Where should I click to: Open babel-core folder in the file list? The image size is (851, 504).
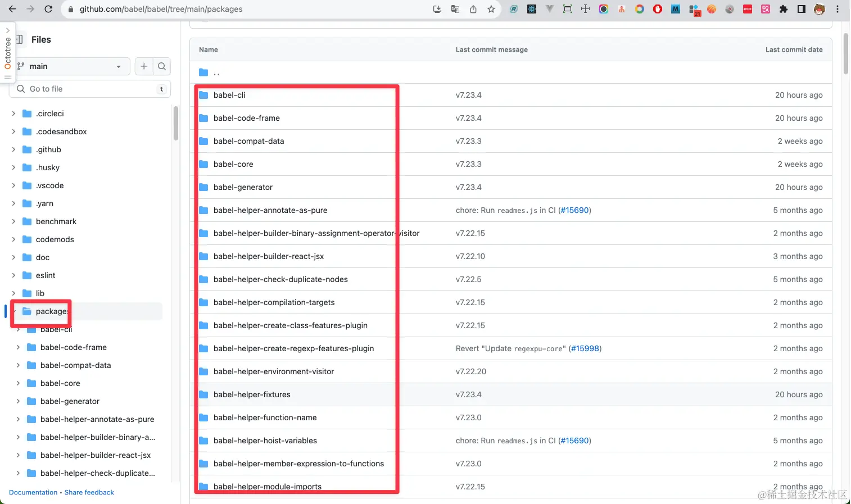click(233, 164)
